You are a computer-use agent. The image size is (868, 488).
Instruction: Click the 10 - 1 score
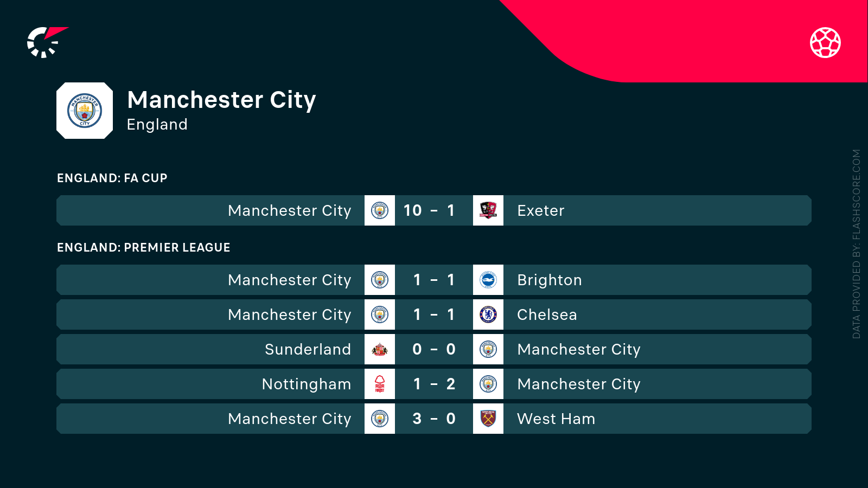[x=429, y=210]
